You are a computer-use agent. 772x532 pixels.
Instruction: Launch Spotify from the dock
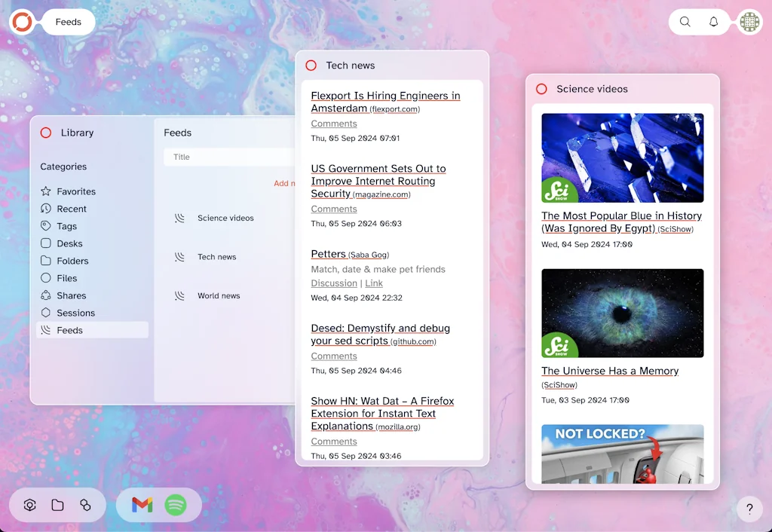tap(176, 505)
